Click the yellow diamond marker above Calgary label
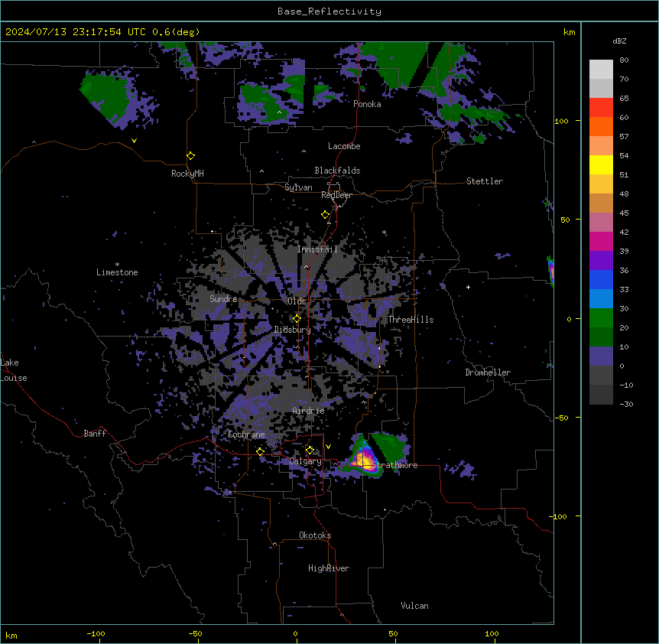This screenshot has width=659, height=644. tap(310, 450)
